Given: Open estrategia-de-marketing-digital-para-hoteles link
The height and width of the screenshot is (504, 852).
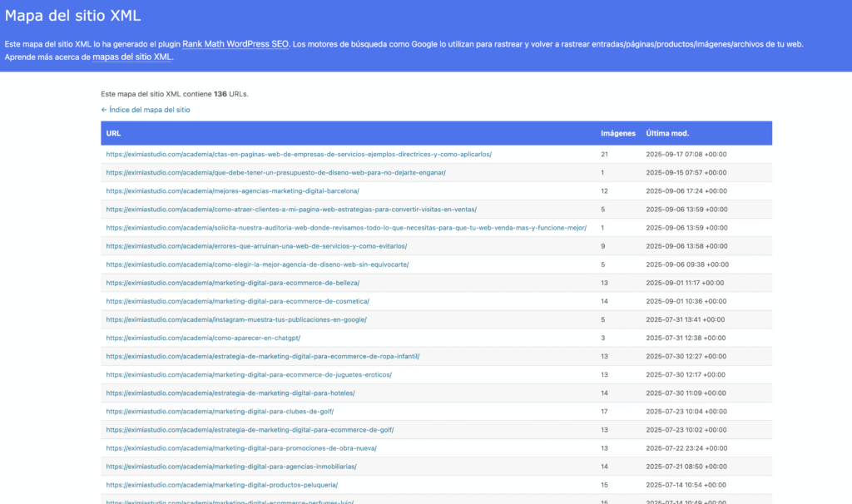Looking at the screenshot, I should click(230, 393).
